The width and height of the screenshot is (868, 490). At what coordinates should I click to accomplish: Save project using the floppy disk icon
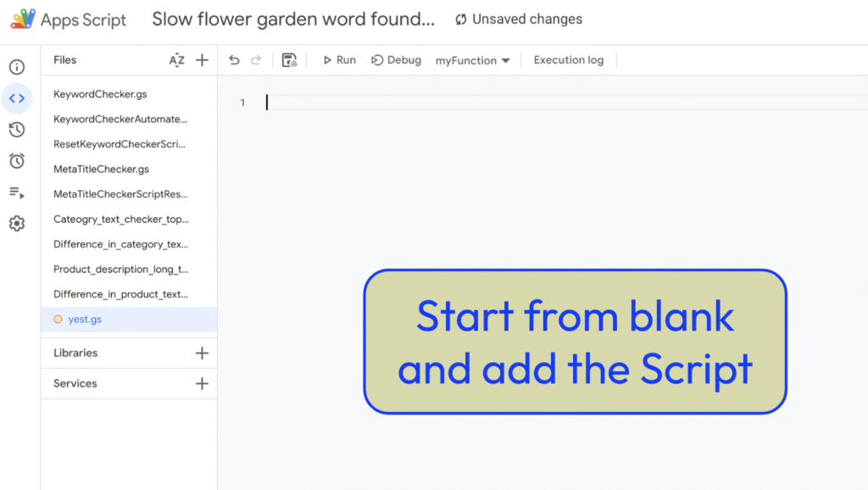click(x=289, y=60)
